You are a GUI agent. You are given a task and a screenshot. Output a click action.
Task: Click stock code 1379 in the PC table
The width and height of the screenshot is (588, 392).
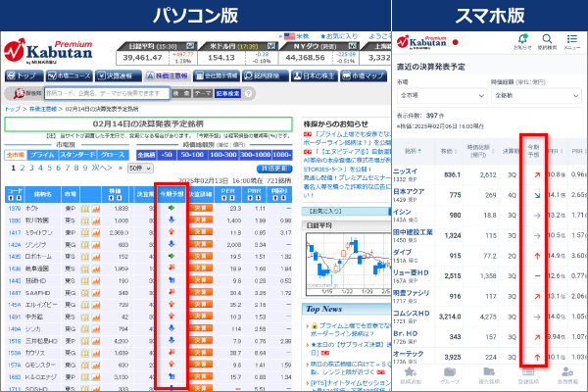point(15,208)
